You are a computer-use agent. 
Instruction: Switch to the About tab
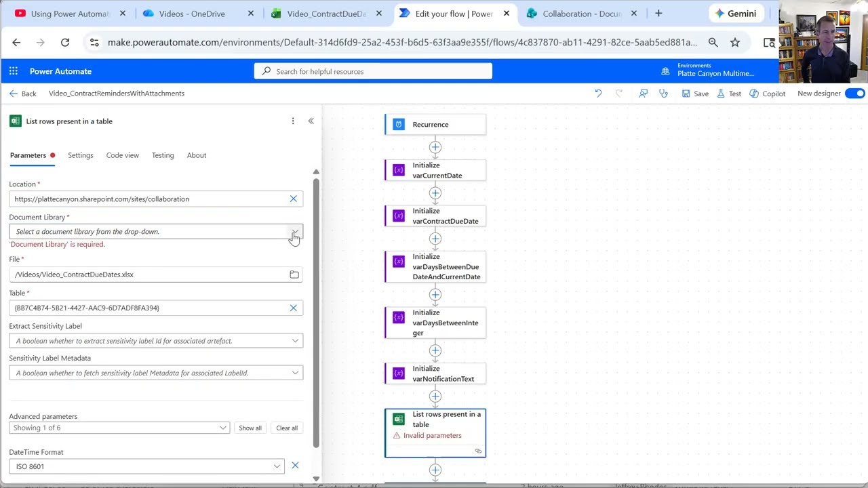(197, 155)
